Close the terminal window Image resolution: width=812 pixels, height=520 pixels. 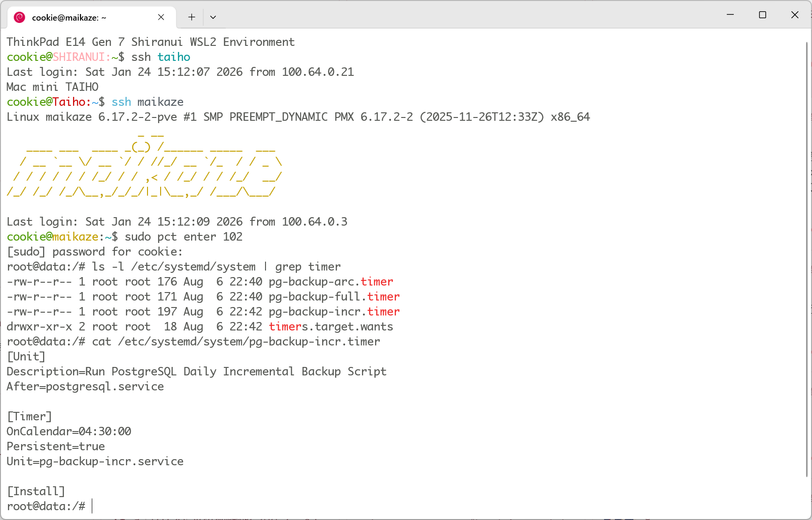click(795, 15)
